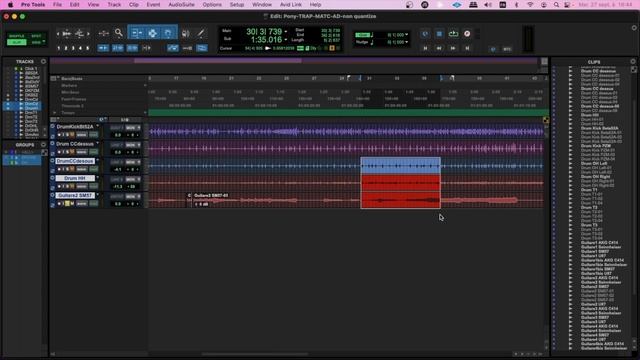The image size is (640, 360).
Task: Select the Scrubber speaker tool
Action: 186,33
